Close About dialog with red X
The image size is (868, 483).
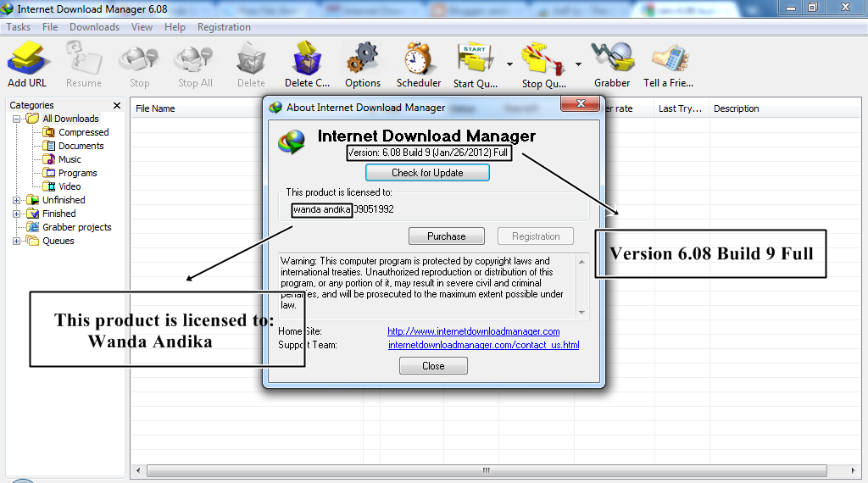pyautogui.click(x=580, y=103)
